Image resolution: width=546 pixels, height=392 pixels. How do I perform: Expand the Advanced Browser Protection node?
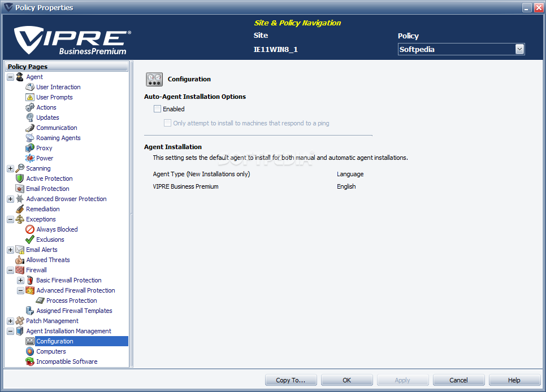[10, 199]
